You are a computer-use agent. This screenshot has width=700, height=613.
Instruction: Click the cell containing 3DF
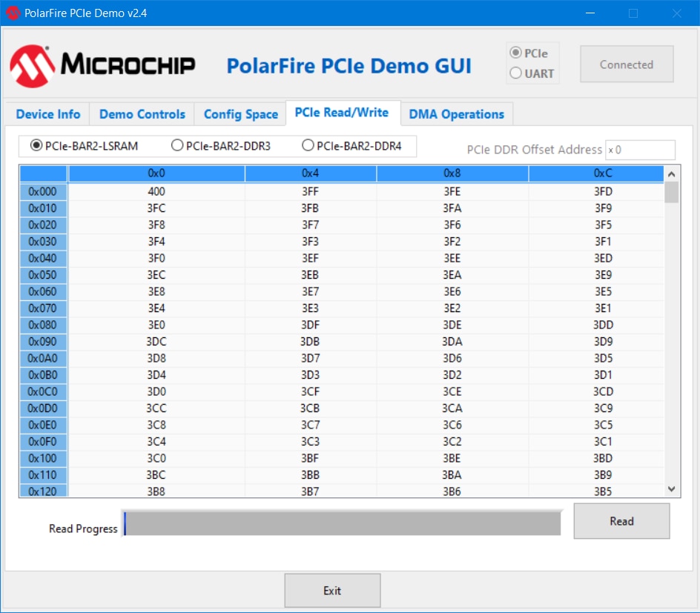310,325
